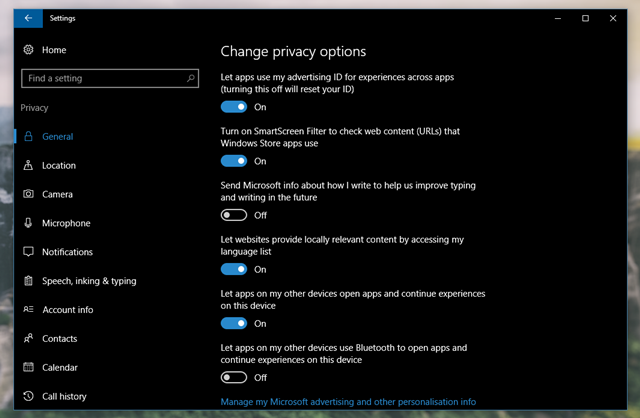640x418 pixels.
Task: Click the back arrow in Settings
Action: [28, 18]
